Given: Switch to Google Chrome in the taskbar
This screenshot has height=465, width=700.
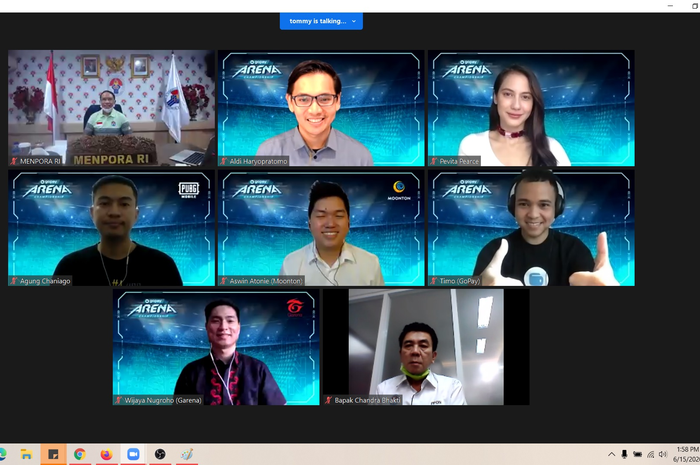Looking at the screenshot, I should [x=80, y=454].
